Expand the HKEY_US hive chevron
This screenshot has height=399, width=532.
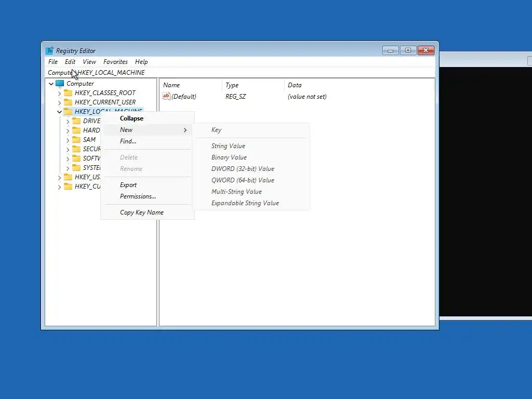pyautogui.click(x=59, y=178)
